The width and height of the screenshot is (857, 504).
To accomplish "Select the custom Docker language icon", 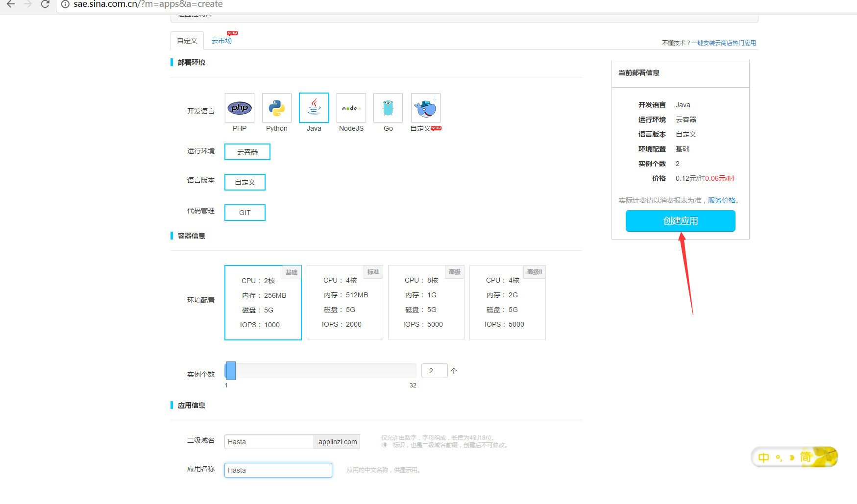I will point(426,108).
